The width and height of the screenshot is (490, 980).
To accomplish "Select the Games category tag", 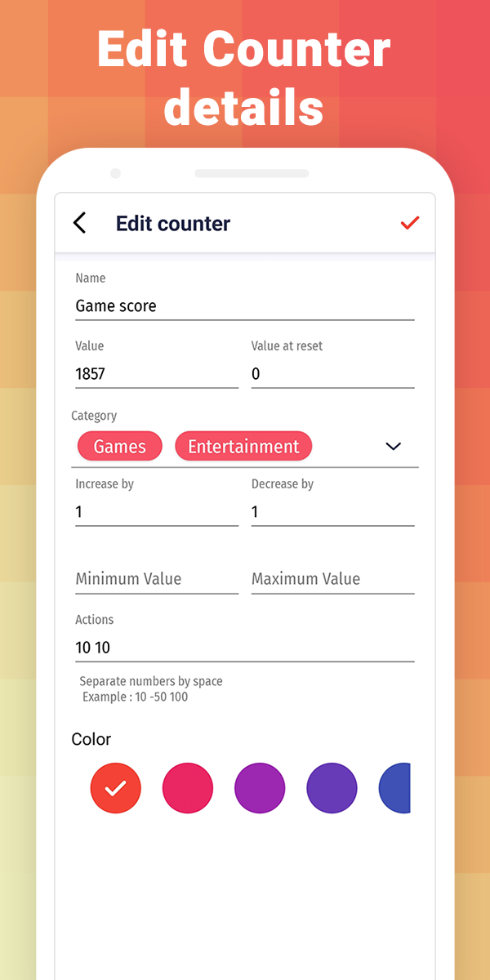I will click(120, 447).
